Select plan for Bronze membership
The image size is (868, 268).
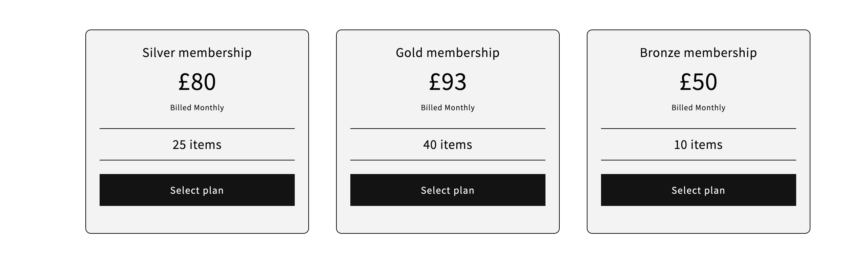click(698, 190)
